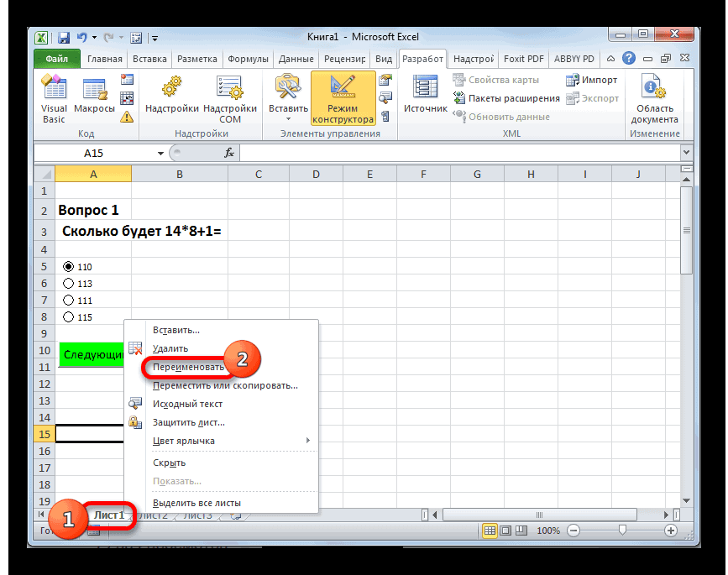Open the Foxit PDF tab
The image size is (728, 575).
point(523,59)
